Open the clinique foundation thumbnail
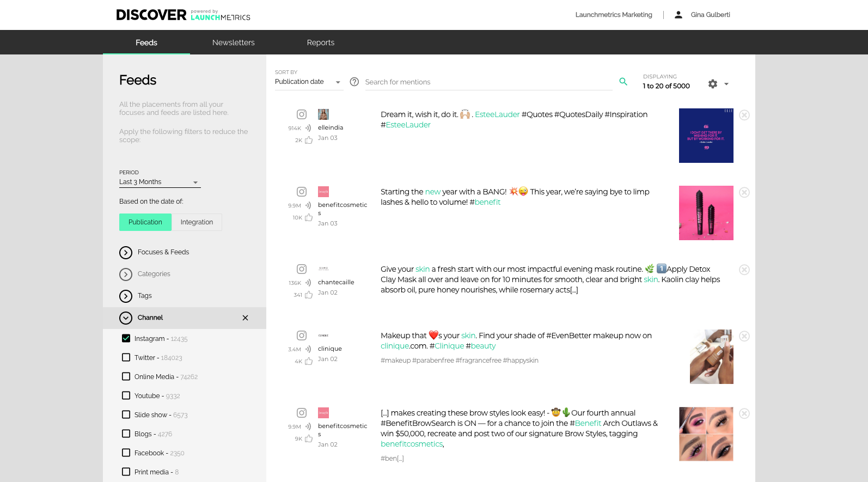868x482 pixels. pos(712,357)
